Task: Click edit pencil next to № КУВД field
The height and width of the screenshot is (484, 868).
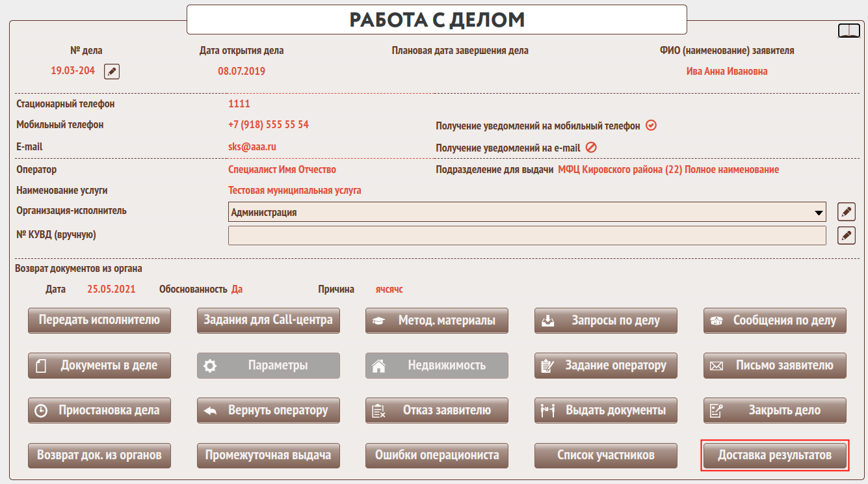Action: [x=846, y=235]
